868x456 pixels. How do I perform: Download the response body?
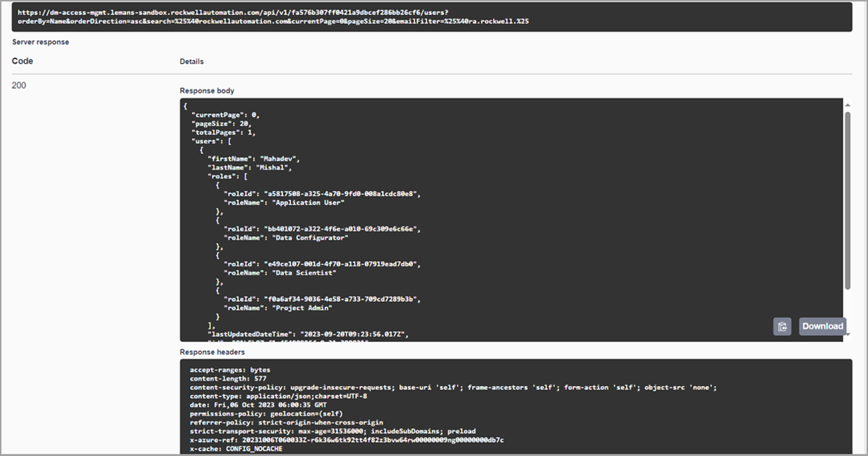coord(822,327)
